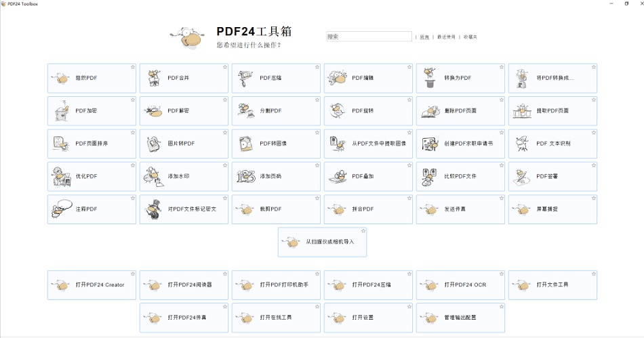
Task: Star the PDF压缩 tile as favorite
Action: tap(317, 67)
